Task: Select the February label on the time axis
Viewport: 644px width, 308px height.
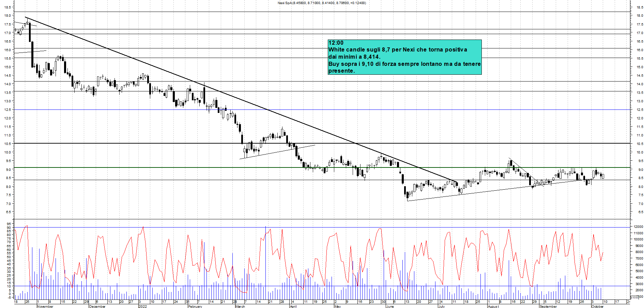Action: click(195, 306)
